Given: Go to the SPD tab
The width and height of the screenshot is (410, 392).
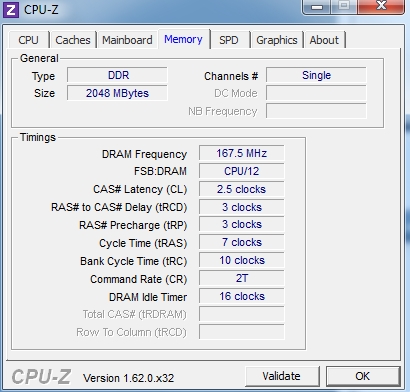Looking at the screenshot, I should (229, 40).
